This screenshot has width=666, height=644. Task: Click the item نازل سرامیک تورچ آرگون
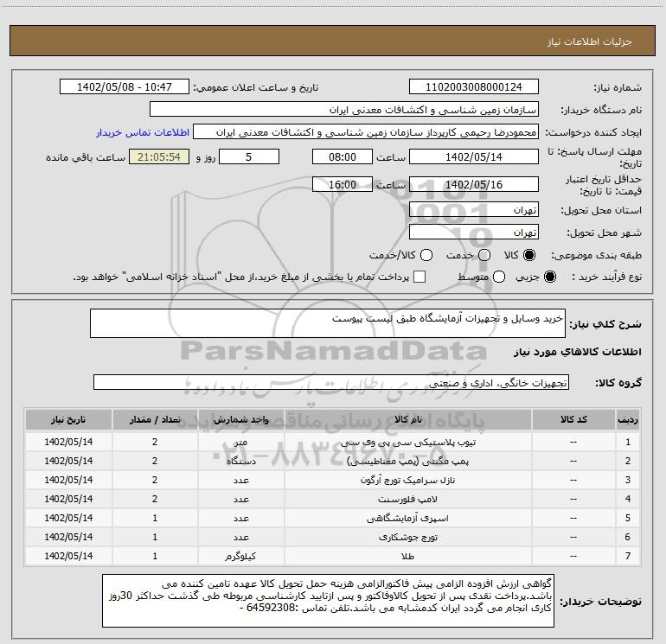[407, 480]
